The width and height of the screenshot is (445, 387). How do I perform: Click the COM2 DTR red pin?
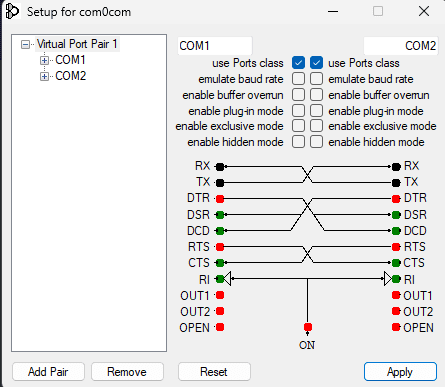[x=396, y=199]
